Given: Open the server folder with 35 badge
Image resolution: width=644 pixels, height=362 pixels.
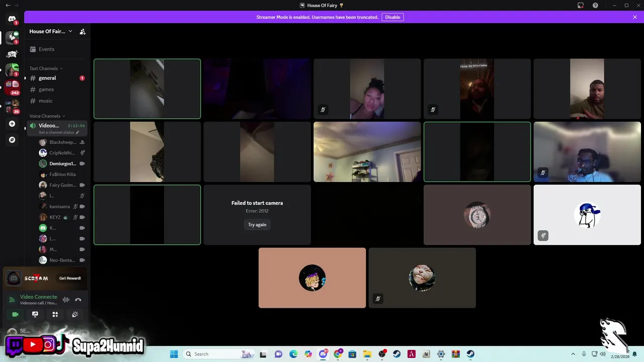Looking at the screenshot, I should tap(12, 106).
